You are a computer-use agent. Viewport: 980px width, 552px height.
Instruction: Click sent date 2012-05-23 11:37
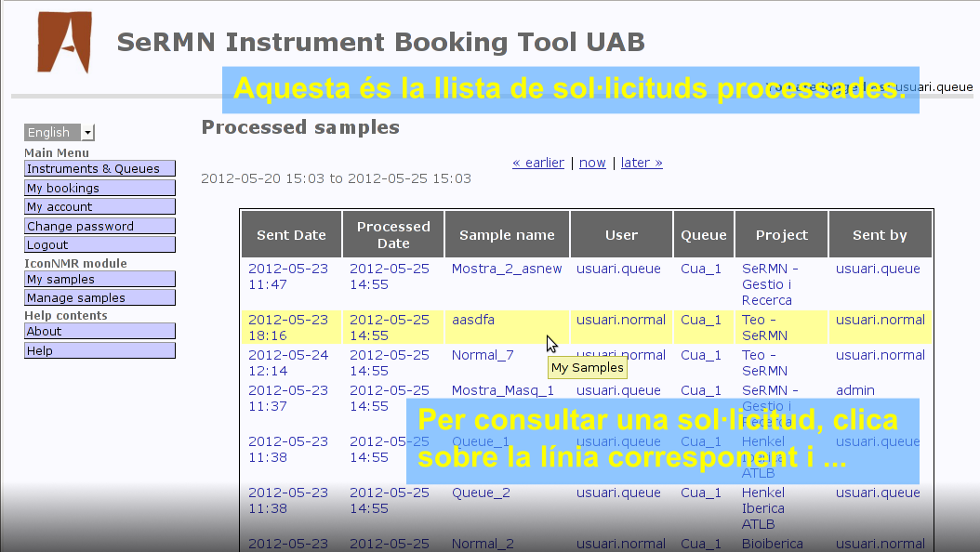click(x=288, y=399)
